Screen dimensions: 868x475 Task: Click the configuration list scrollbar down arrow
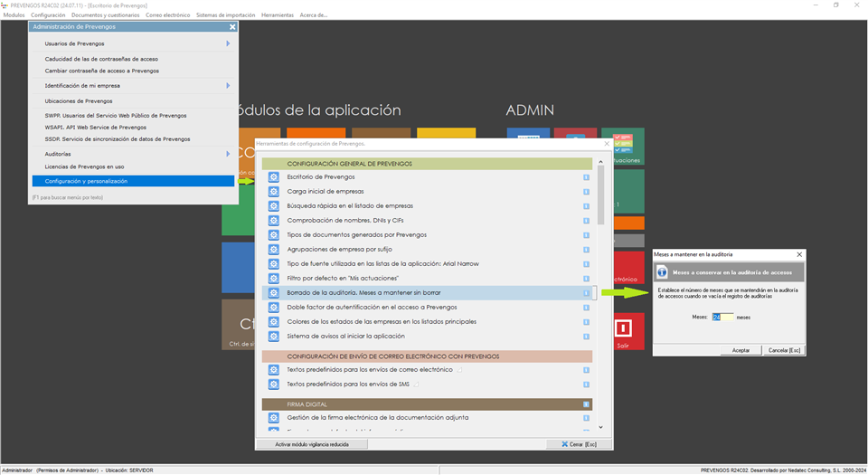[600, 426]
